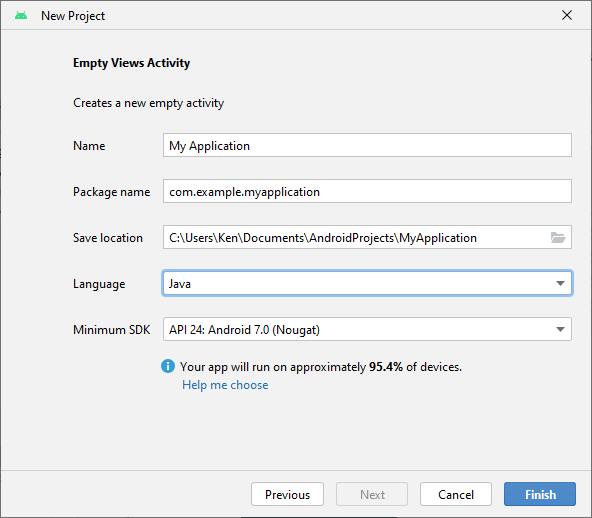Cancel the new project wizard
The width and height of the screenshot is (592, 518).
[x=456, y=494]
